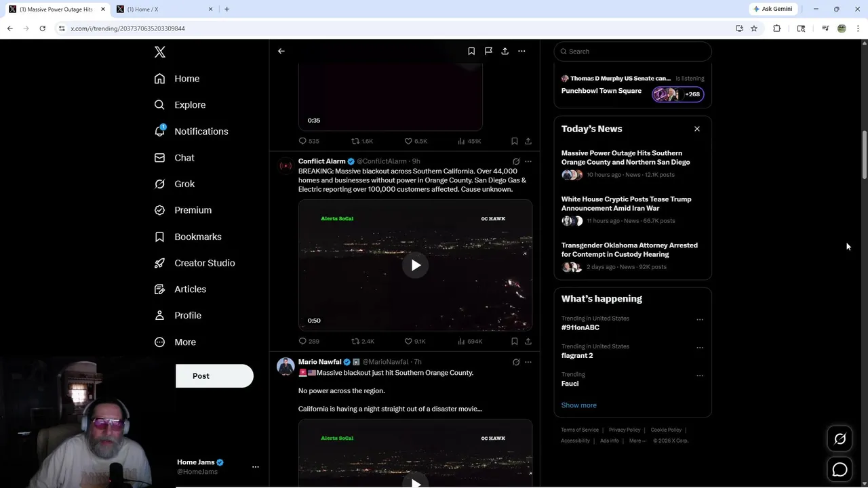The image size is (868, 488).
Task: Open the Punchbowl Town Square space
Action: tap(601, 91)
